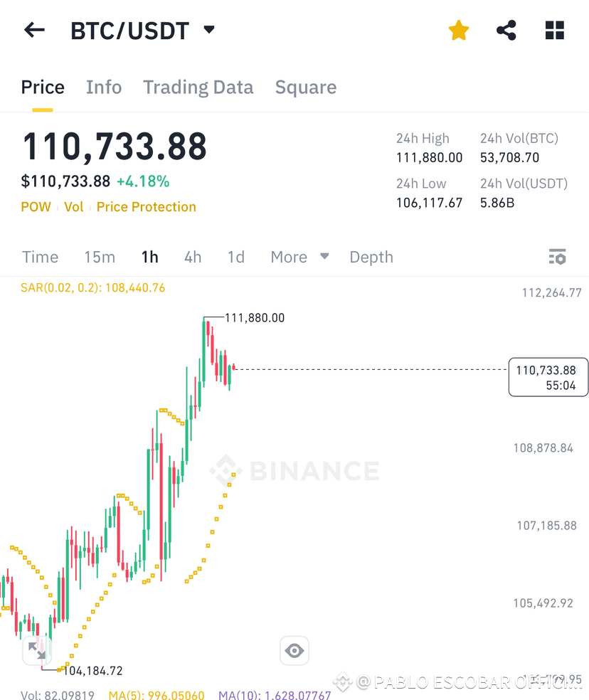
Task: Switch to the Trading Data tab
Action: point(198,87)
